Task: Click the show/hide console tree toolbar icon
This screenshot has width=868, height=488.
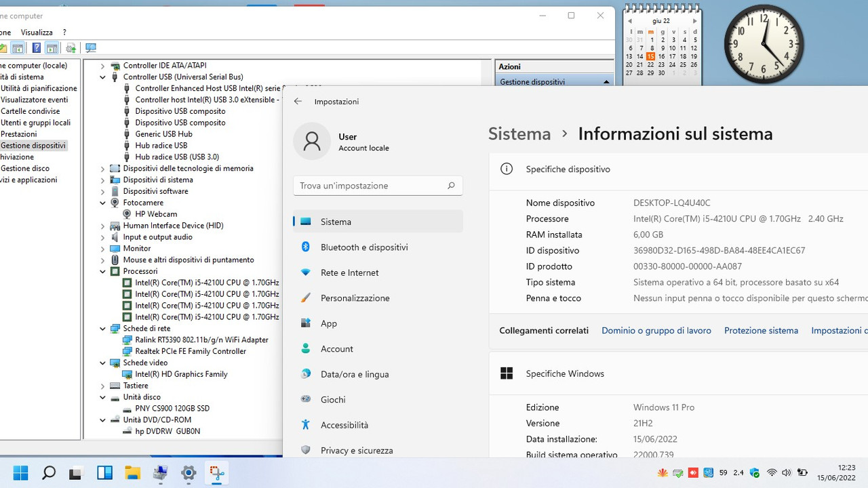Action: [x=18, y=48]
